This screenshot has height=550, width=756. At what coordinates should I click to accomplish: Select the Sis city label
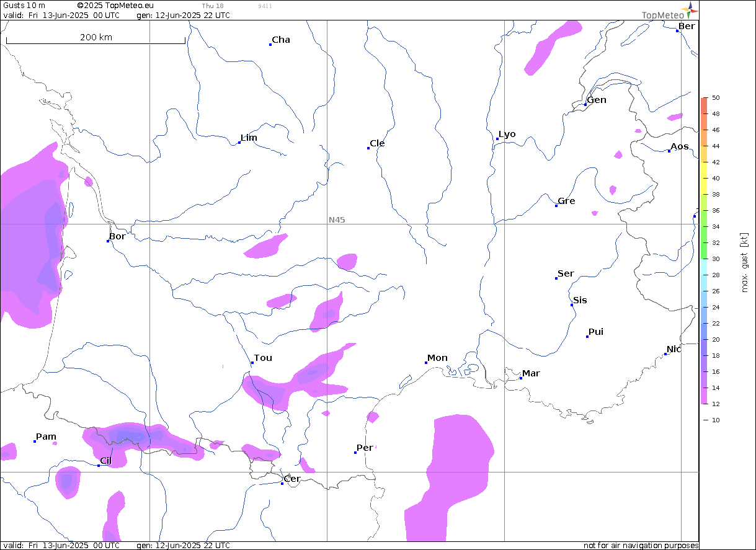click(580, 300)
